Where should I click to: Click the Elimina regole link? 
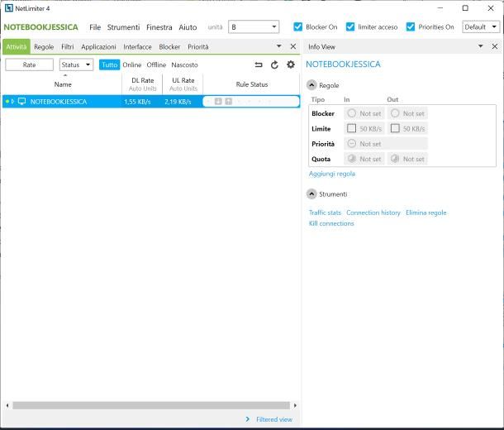[x=426, y=213]
